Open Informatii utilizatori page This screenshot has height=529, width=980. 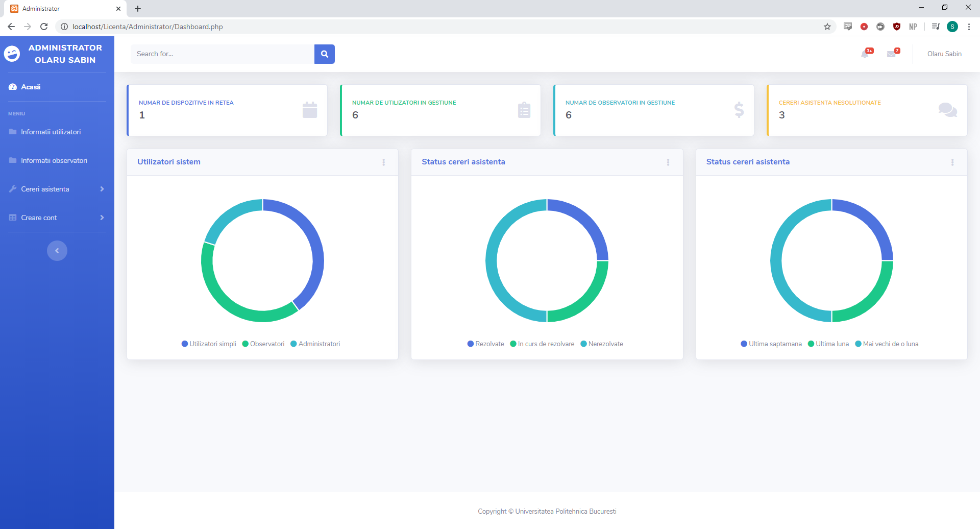(x=51, y=132)
